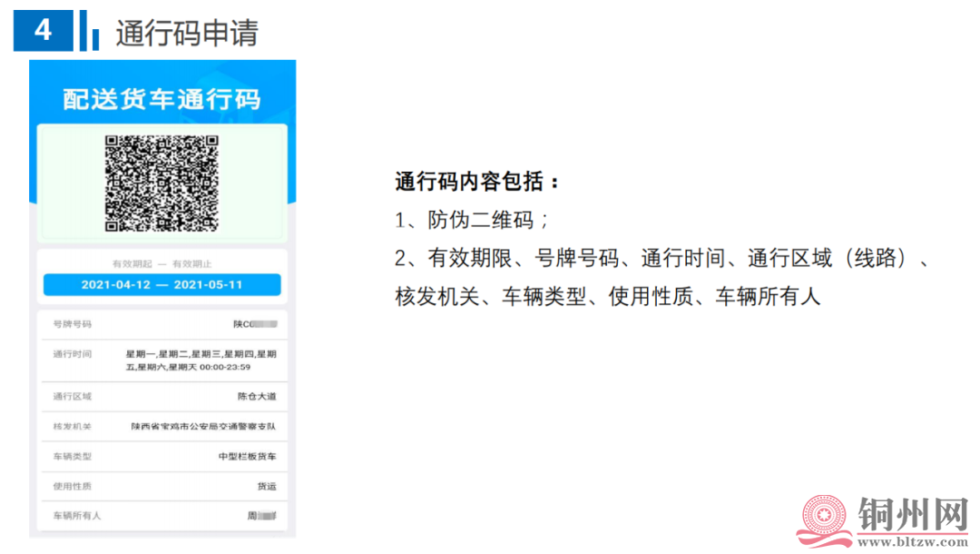Image resolution: width=980 pixels, height=554 pixels.
Task: Open the www.bltzw.com link
Action: coord(913,541)
